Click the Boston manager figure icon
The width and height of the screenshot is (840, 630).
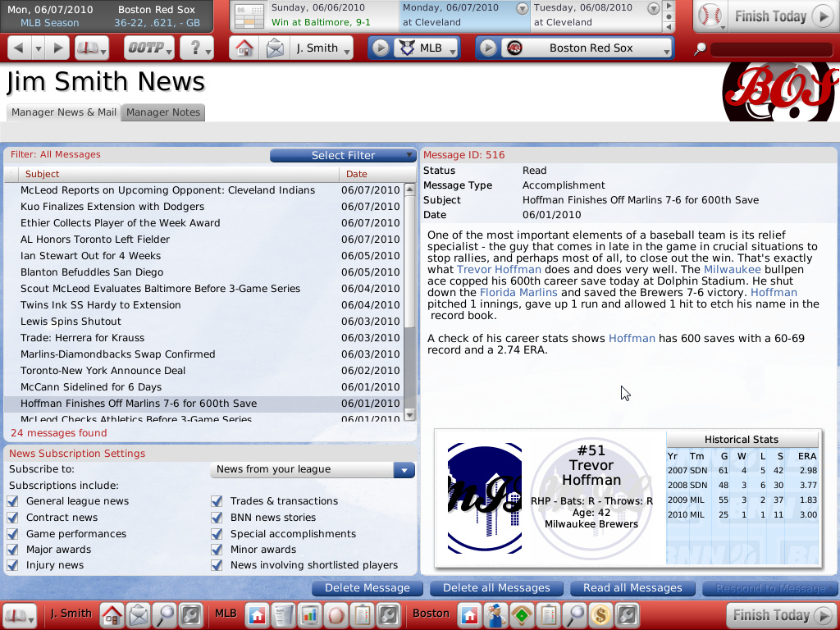494,614
